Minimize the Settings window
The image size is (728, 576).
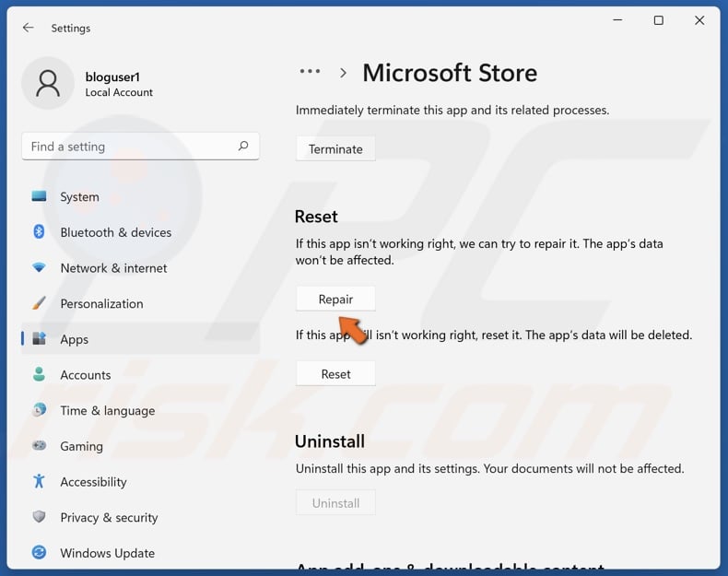617,20
